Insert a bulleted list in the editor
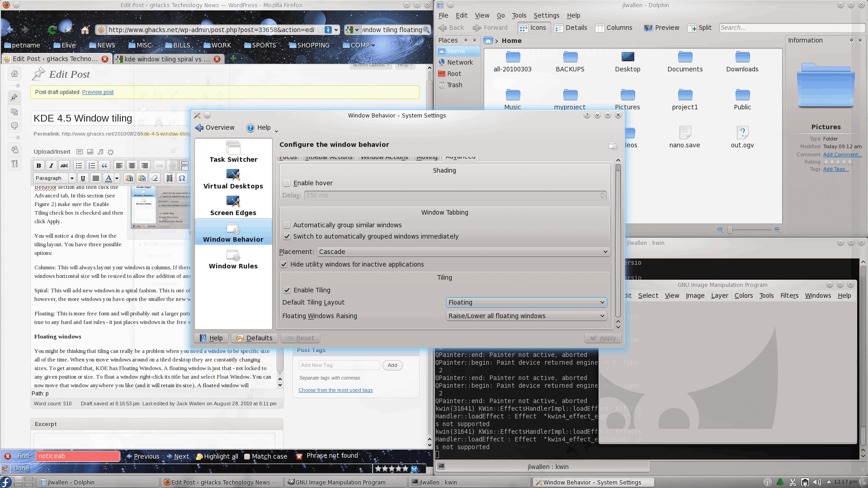This screenshot has width=868, height=488. click(79, 165)
